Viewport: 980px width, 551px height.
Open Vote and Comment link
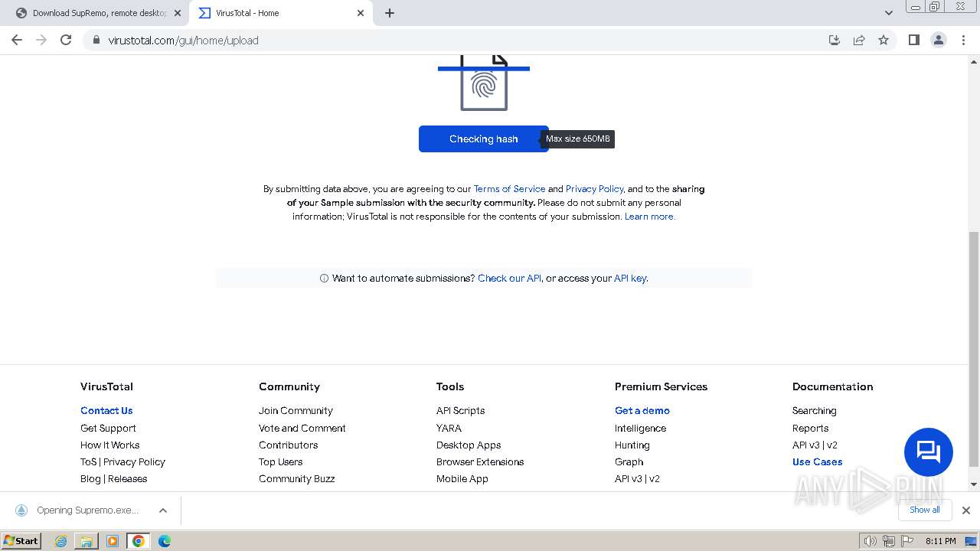click(302, 429)
